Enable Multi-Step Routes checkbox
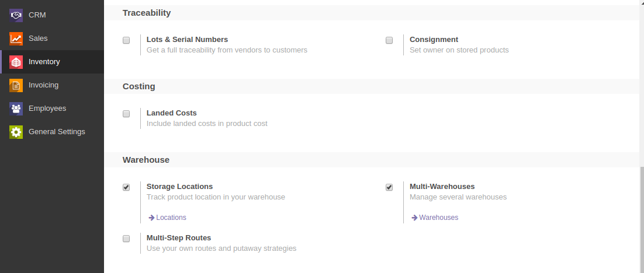The width and height of the screenshot is (644, 273). point(126,239)
